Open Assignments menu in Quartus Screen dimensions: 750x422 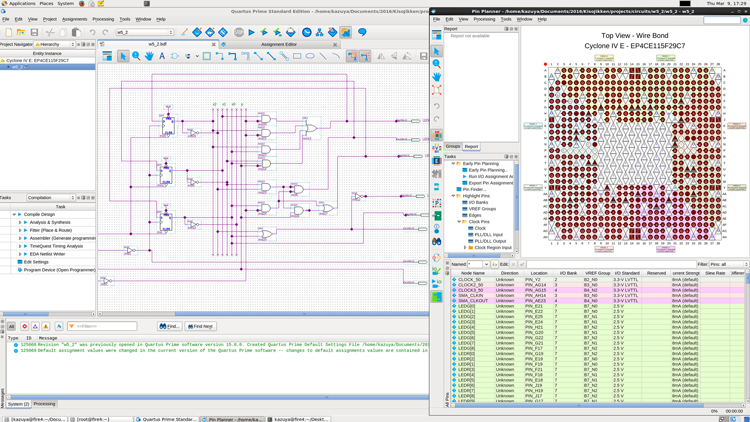[x=75, y=19]
